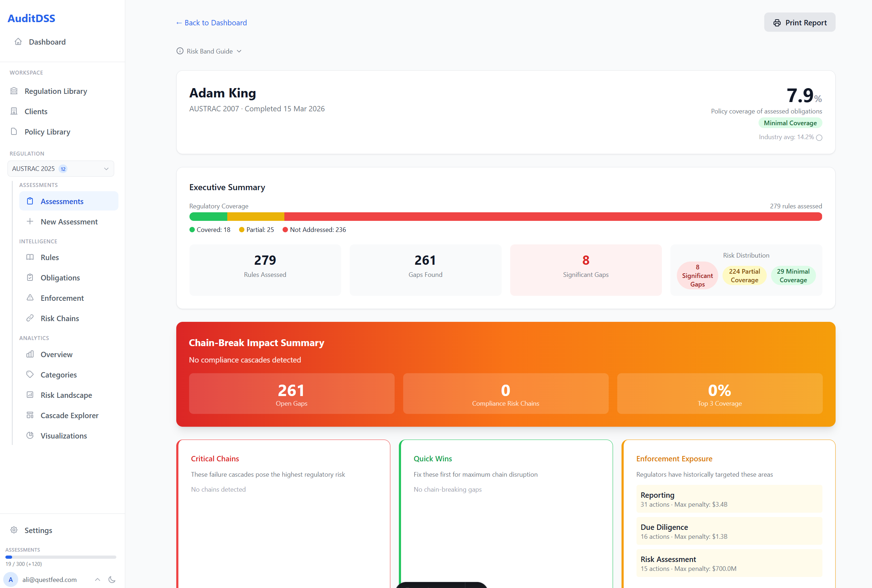Expand the user account menu chevron
The image size is (872, 588).
(x=97, y=579)
